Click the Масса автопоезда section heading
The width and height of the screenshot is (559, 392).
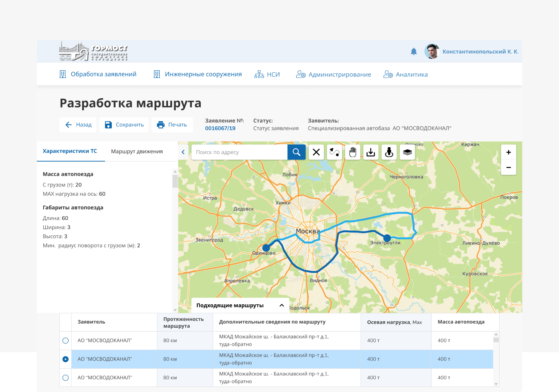(x=68, y=174)
